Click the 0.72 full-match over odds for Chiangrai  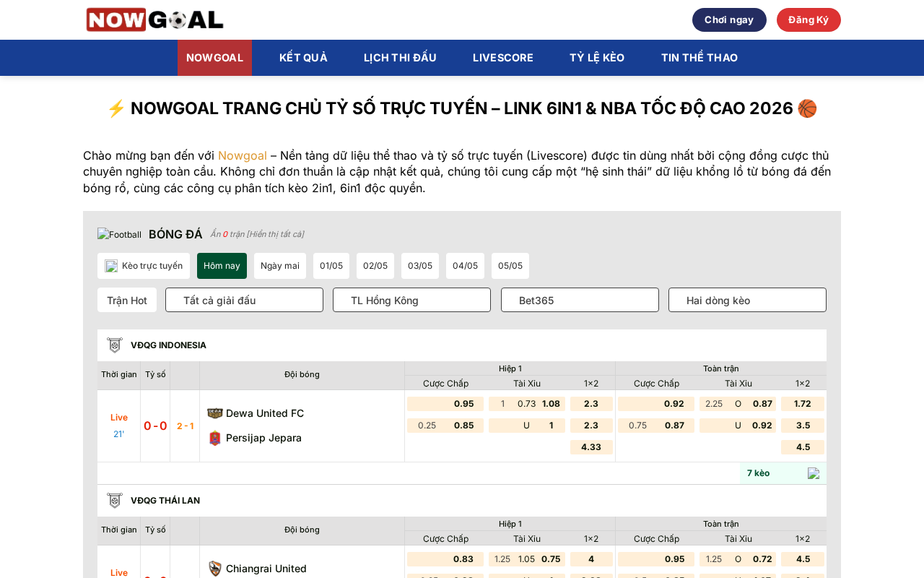(x=762, y=559)
